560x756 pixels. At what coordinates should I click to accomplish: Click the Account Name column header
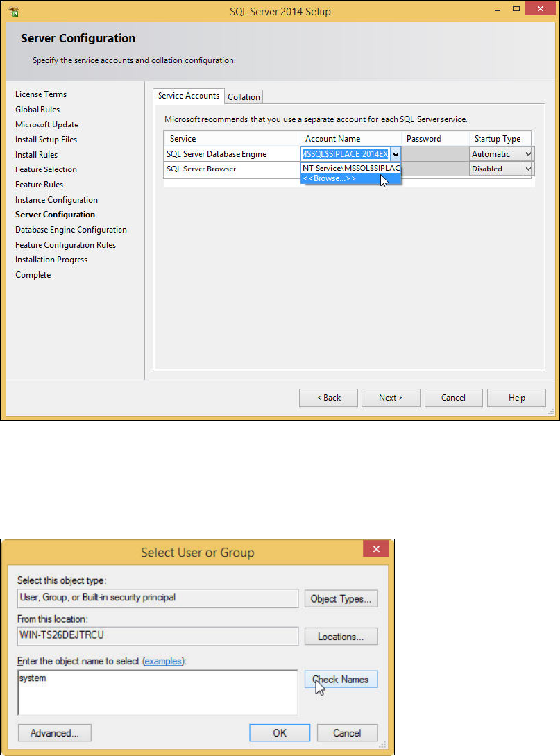(350, 139)
